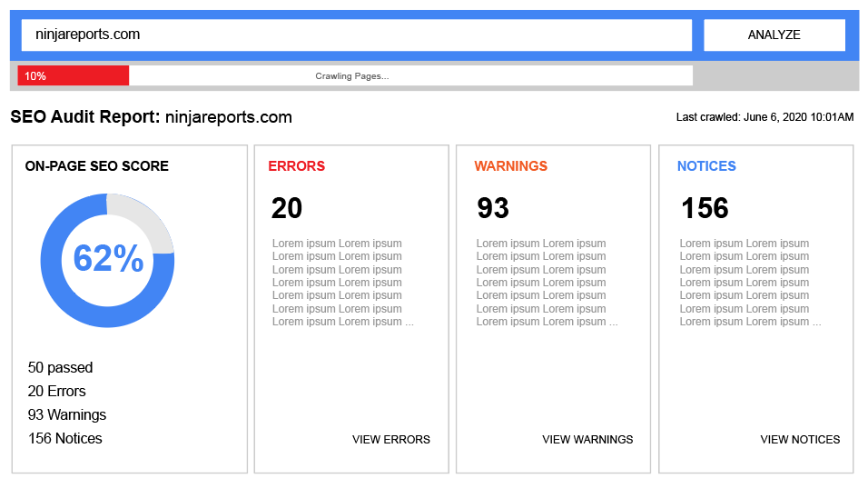The width and height of the screenshot is (868, 488).
Task: Click the '93 Warnings' stat line
Action: point(67,415)
